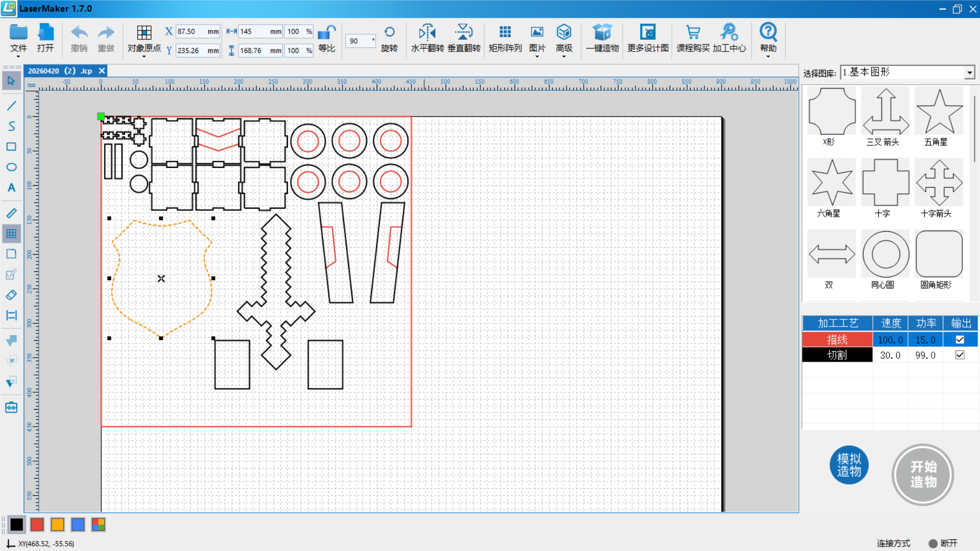Screen dimensions: 980x551
Task: Select the ellipse drawing tool
Action: (11, 167)
